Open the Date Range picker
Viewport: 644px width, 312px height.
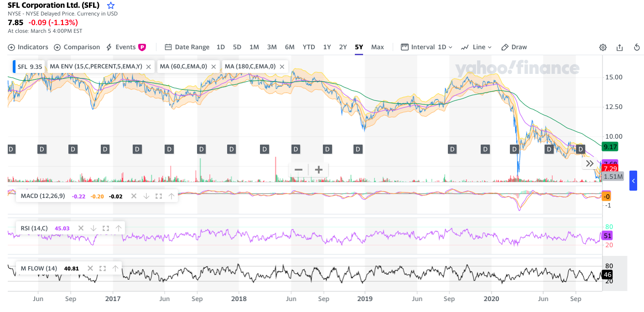[187, 47]
